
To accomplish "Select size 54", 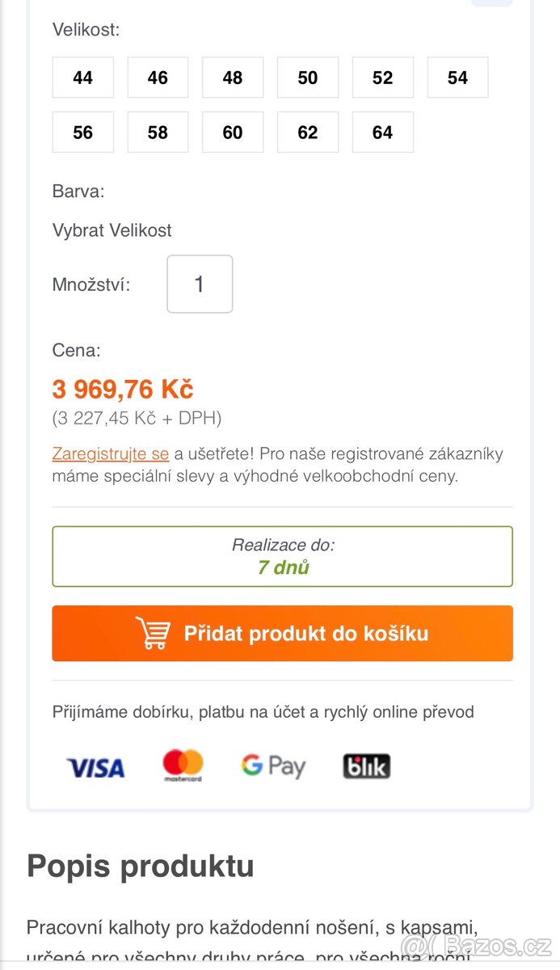I will pos(458,78).
